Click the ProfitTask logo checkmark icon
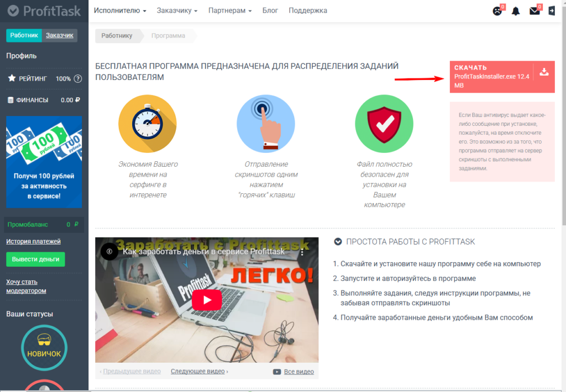Image resolution: width=566 pixels, height=392 pixels. click(x=13, y=11)
